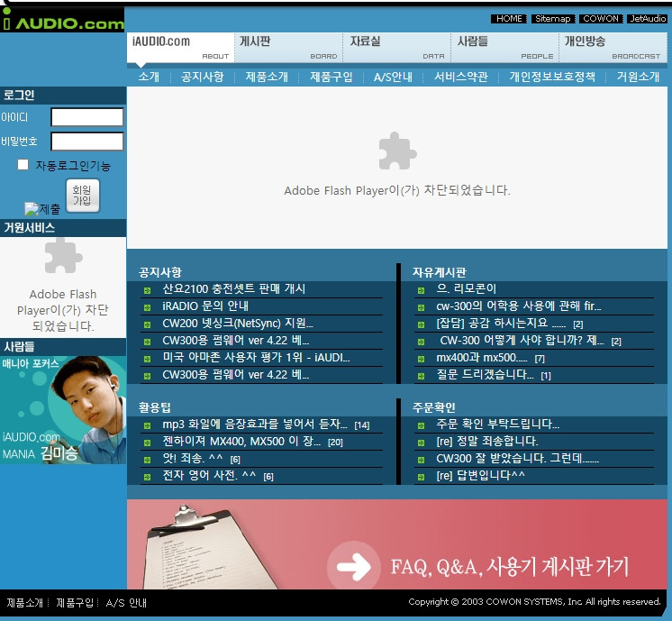Click the broken image icon beside 제출
The width and height of the screenshot is (672, 621).
pos(32,209)
